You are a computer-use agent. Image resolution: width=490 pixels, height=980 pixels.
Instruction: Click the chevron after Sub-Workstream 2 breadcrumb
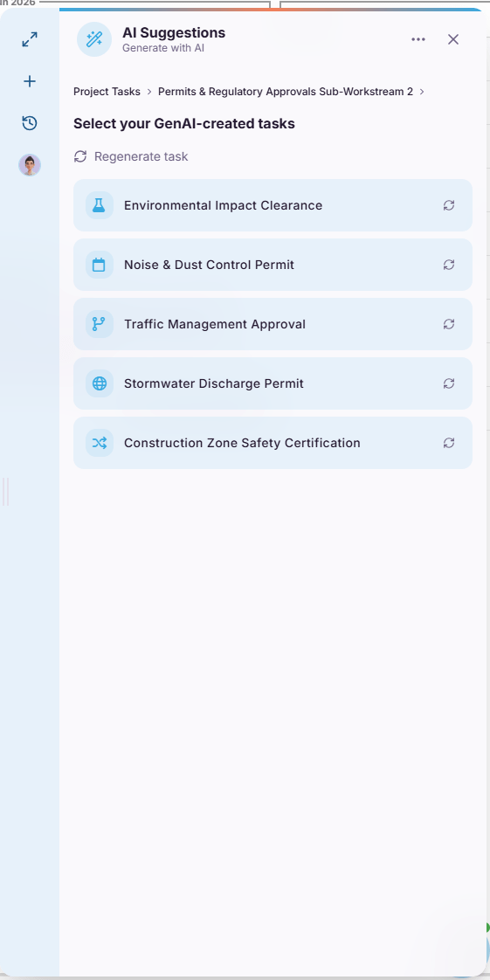[422, 92]
